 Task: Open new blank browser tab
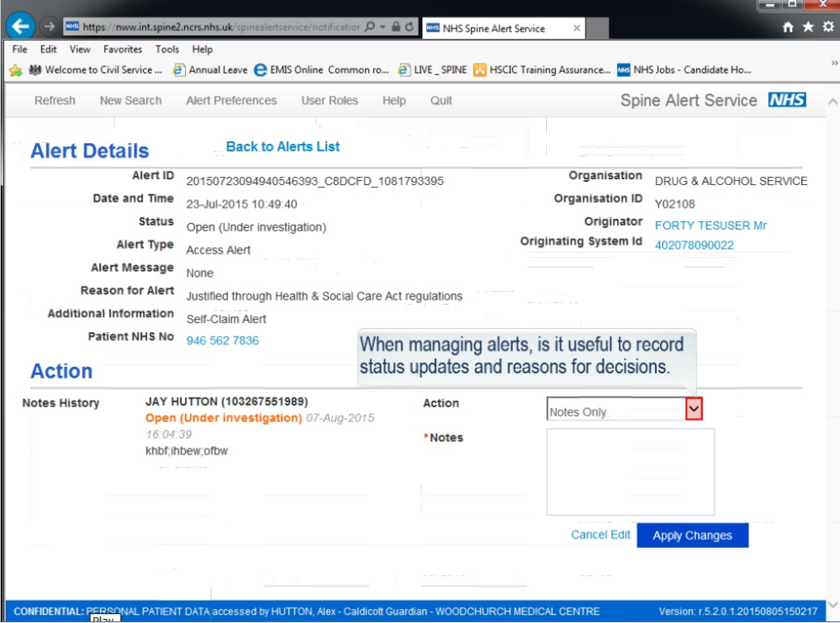pos(597,28)
